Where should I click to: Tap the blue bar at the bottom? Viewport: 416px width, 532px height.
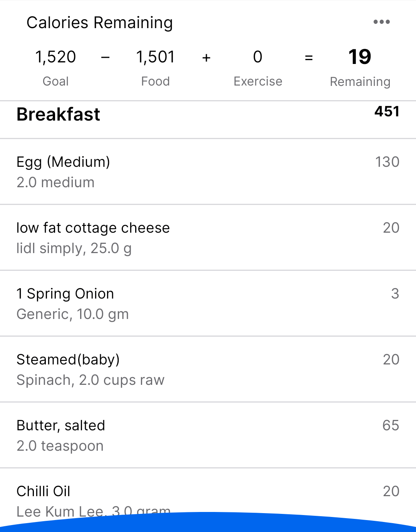(208, 524)
